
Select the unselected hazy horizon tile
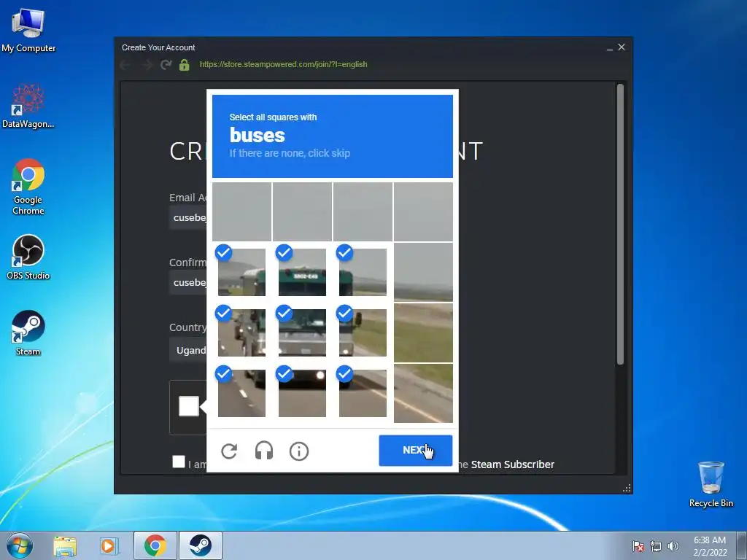423,272
